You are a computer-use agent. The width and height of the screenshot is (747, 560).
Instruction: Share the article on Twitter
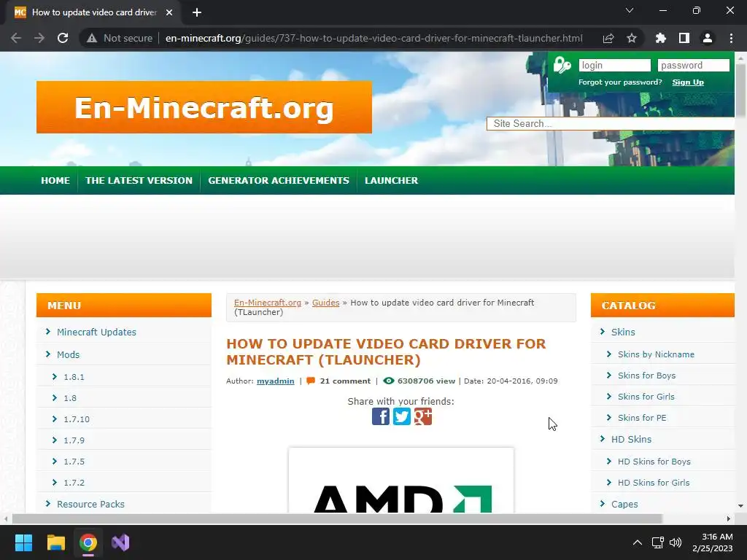coord(402,416)
